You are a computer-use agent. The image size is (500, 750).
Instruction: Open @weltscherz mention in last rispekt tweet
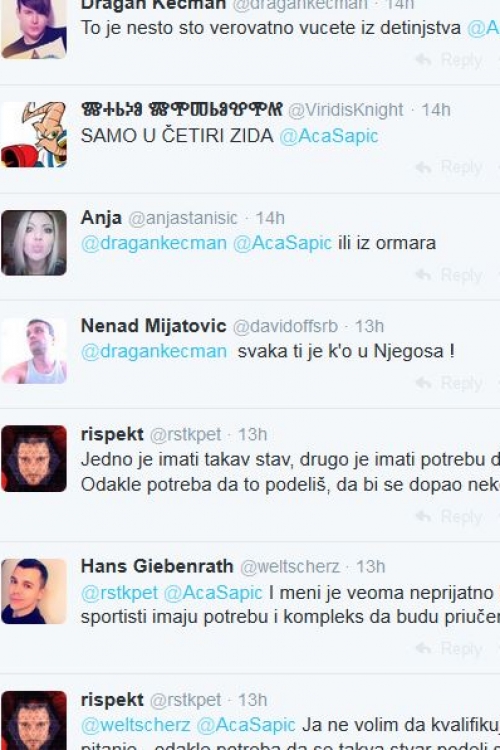[135, 726]
